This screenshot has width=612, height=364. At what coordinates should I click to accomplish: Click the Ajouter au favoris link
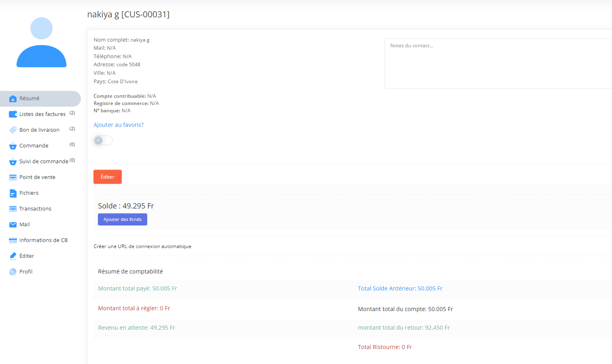tap(119, 125)
